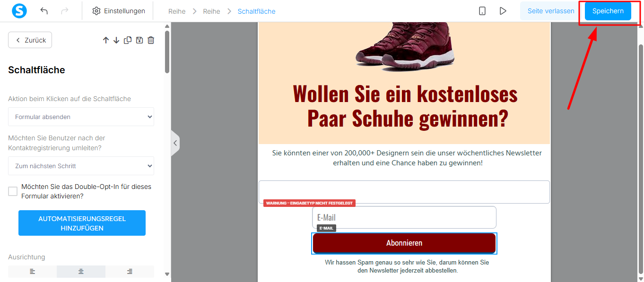
Task: Undo the last action
Action: pos(44,11)
